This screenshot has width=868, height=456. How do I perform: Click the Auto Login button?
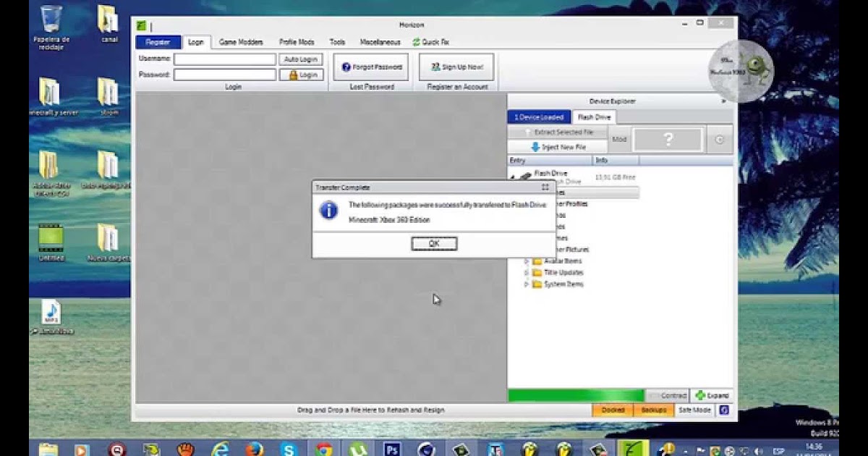click(301, 59)
